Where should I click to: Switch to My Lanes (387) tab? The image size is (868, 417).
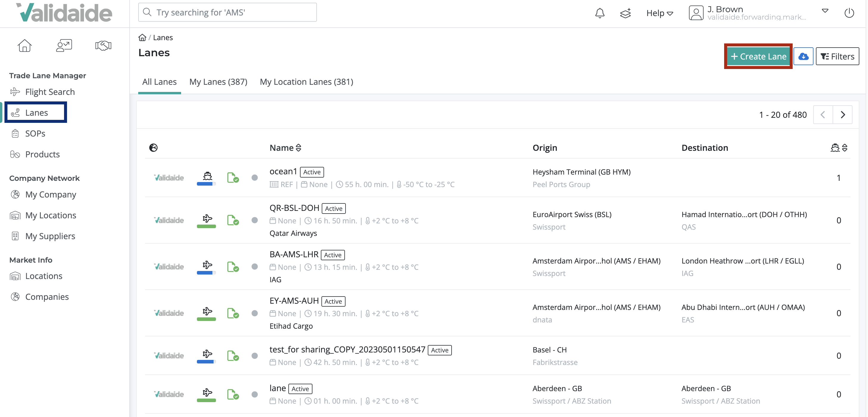point(218,82)
